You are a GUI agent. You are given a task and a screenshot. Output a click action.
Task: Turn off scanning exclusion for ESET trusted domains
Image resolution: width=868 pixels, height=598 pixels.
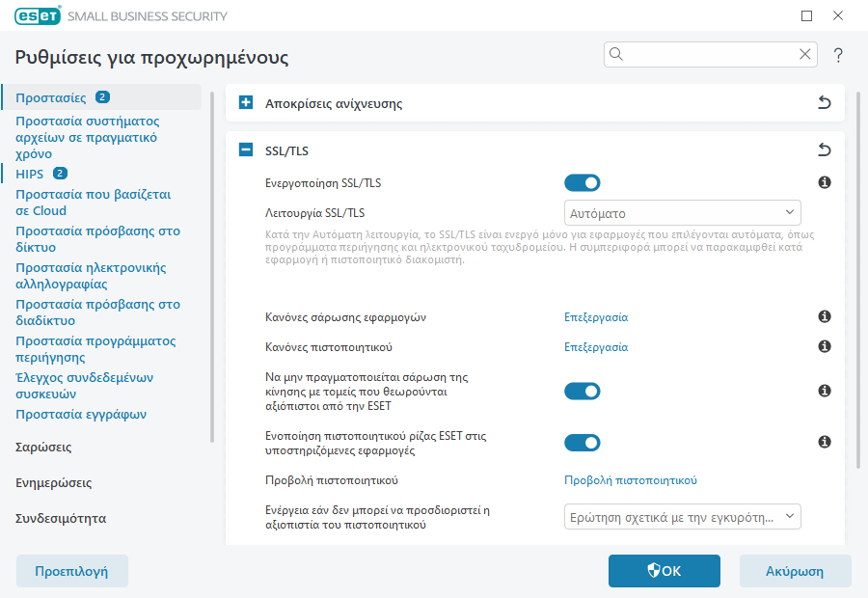pos(583,391)
